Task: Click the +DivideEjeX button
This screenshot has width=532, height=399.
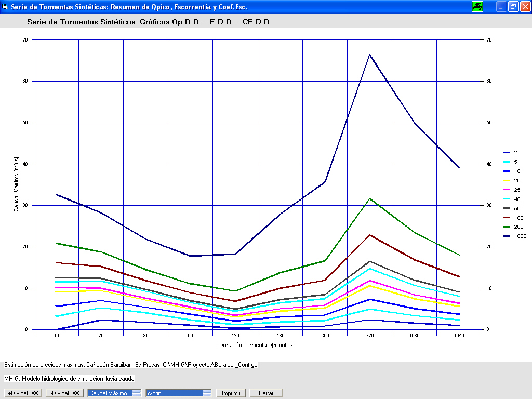Action: click(x=23, y=393)
